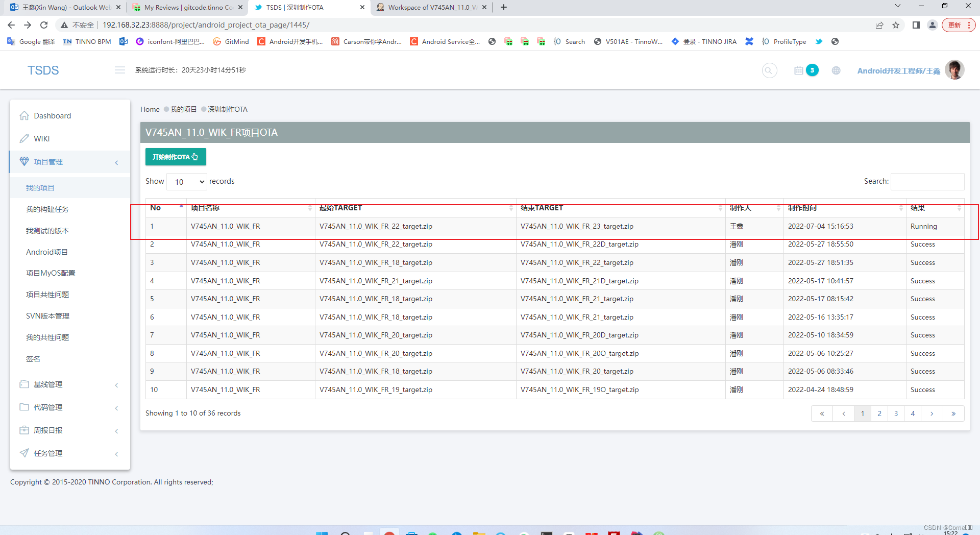Click the Running status in row 1
The height and width of the screenshot is (535, 980).
924,226
